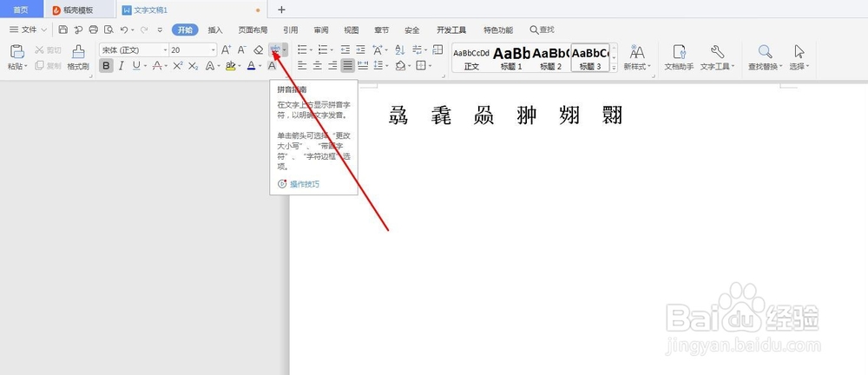Click the Increase Indent icon
The image size is (868, 375).
361,49
